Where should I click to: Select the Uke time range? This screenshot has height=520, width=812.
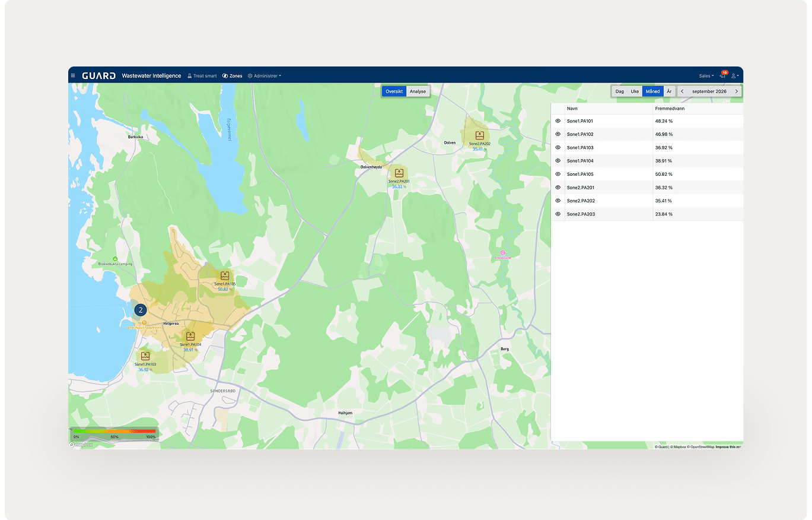[x=635, y=91]
